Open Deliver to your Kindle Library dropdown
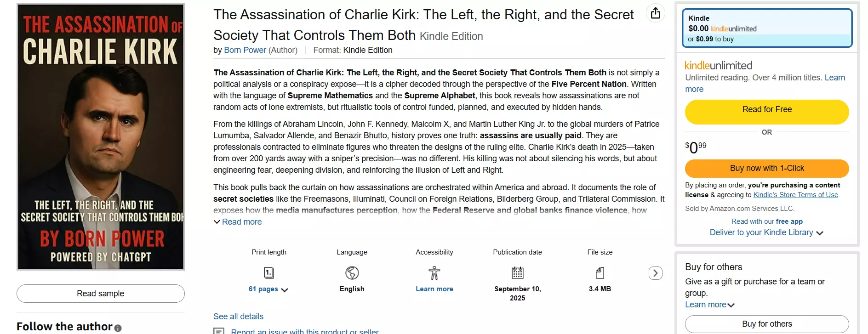The width and height of the screenshot is (868, 334). click(766, 232)
